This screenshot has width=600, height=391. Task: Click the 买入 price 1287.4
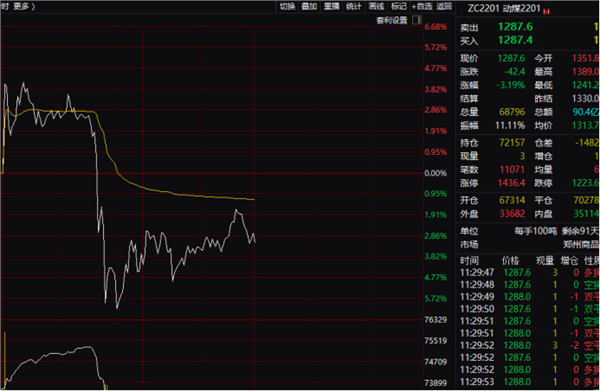(515, 40)
